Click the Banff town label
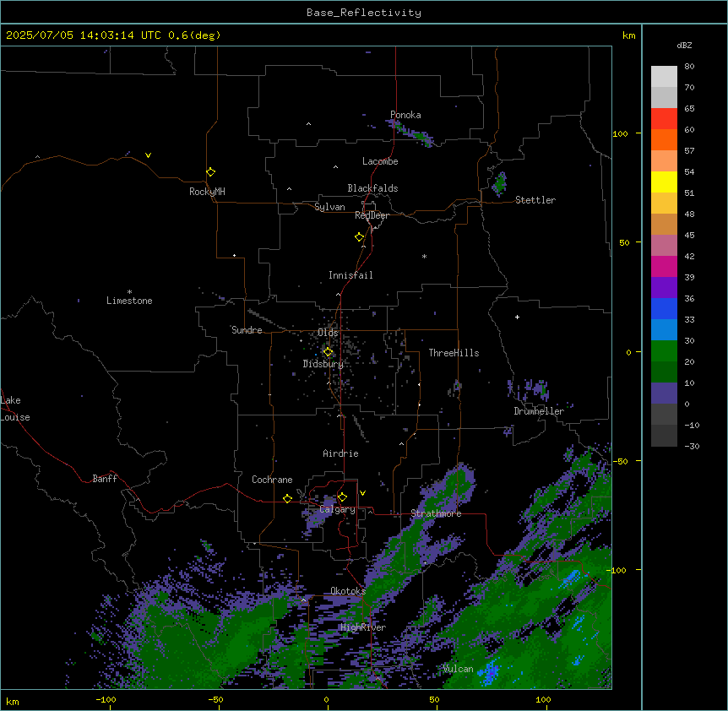 point(105,479)
